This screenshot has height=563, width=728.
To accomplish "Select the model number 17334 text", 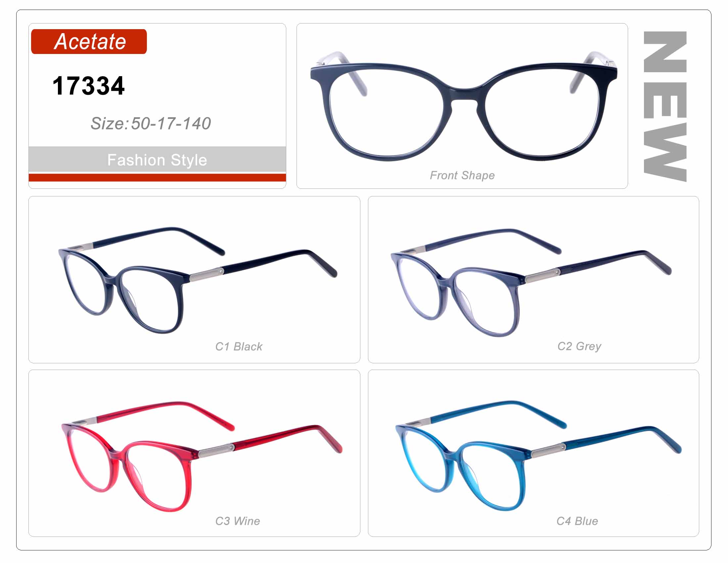I will (89, 86).
